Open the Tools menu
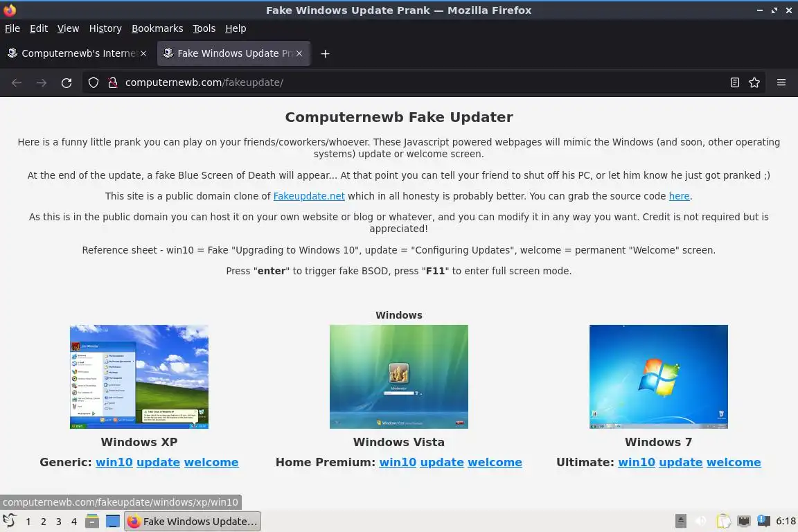 pyautogui.click(x=204, y=28)
